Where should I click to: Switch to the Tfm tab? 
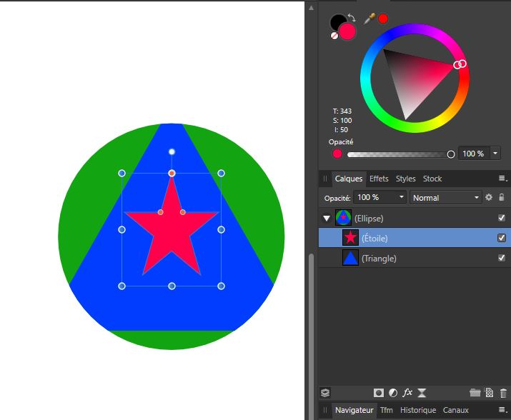tap(386, 410)
